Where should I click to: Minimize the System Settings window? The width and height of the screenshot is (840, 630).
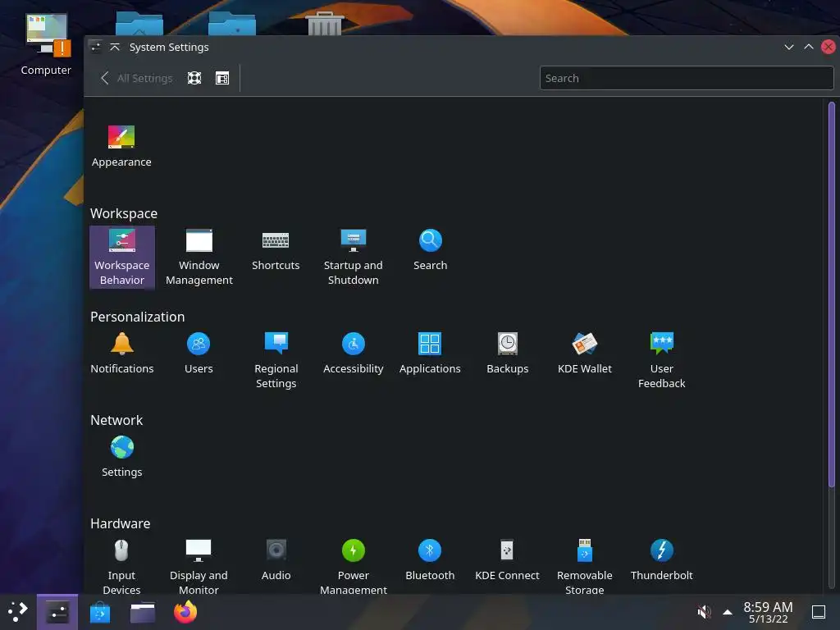tap(788, 47)
